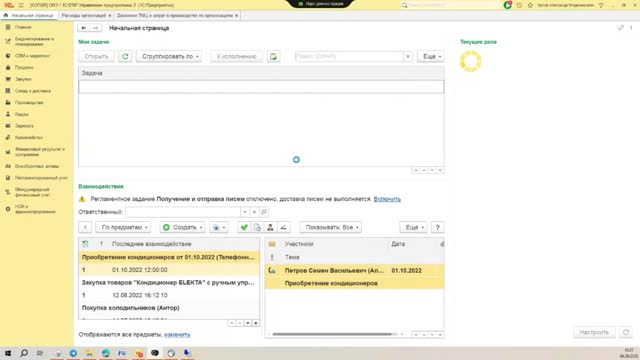Focus the task search field
Screen dimensions: 640x360
click(x=349, y=56)
